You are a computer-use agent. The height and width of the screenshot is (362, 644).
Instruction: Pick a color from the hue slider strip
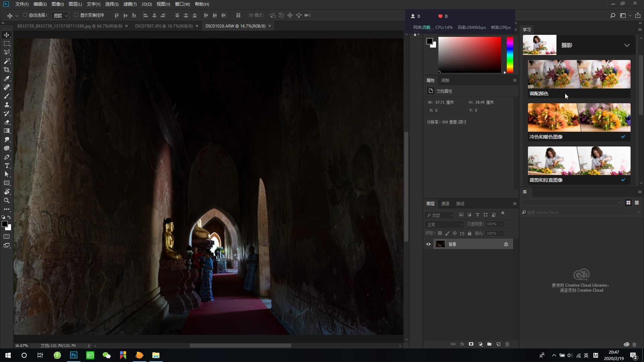click(510, 55)
